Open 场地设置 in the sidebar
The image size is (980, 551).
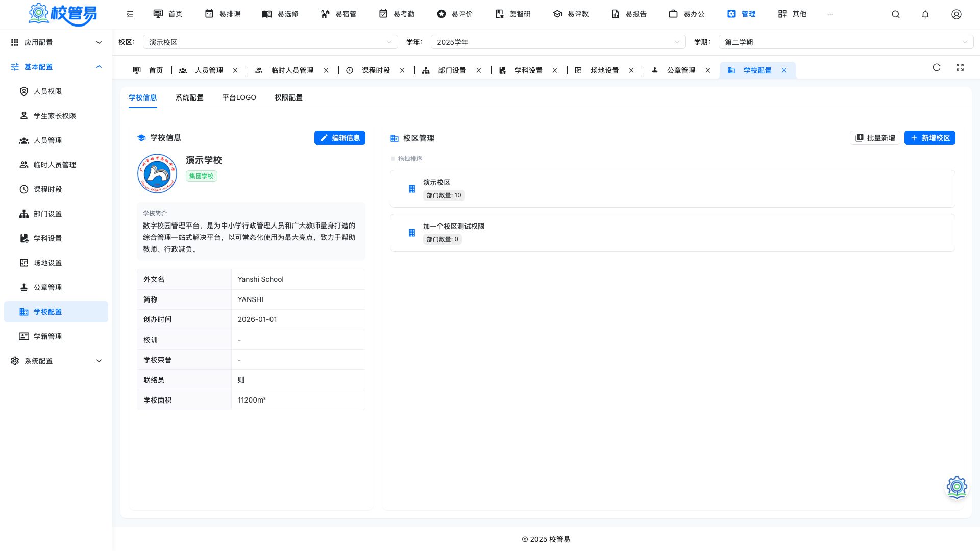56,263
